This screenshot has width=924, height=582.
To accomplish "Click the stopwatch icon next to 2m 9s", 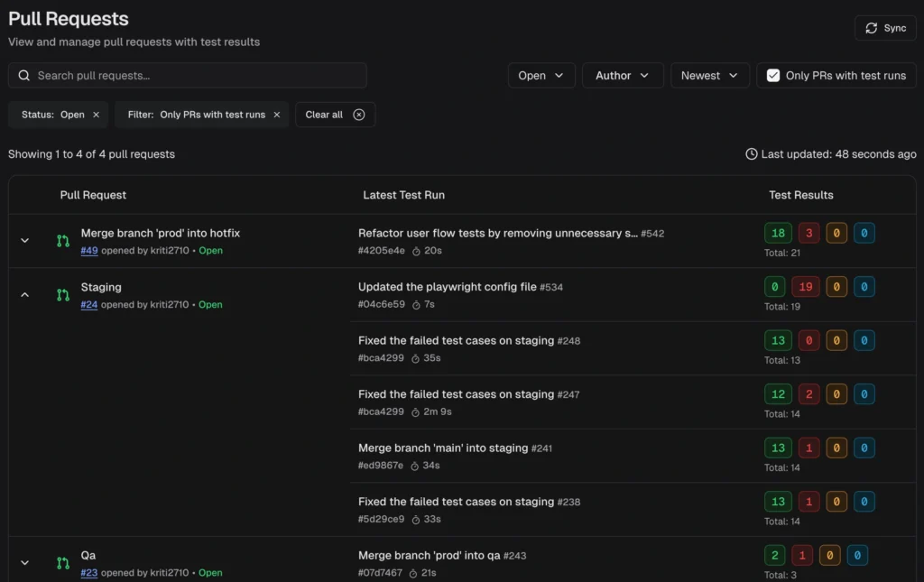I will (416, 412).
